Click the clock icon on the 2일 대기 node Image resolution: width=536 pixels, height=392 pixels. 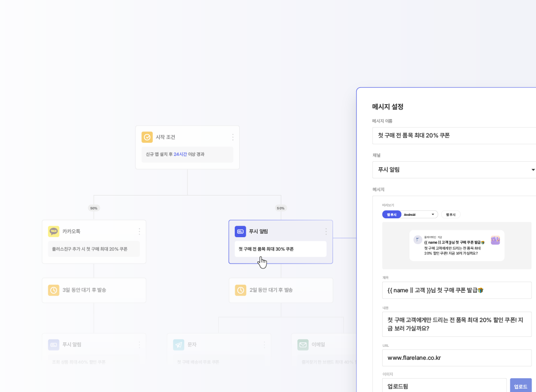pos(241,290)
